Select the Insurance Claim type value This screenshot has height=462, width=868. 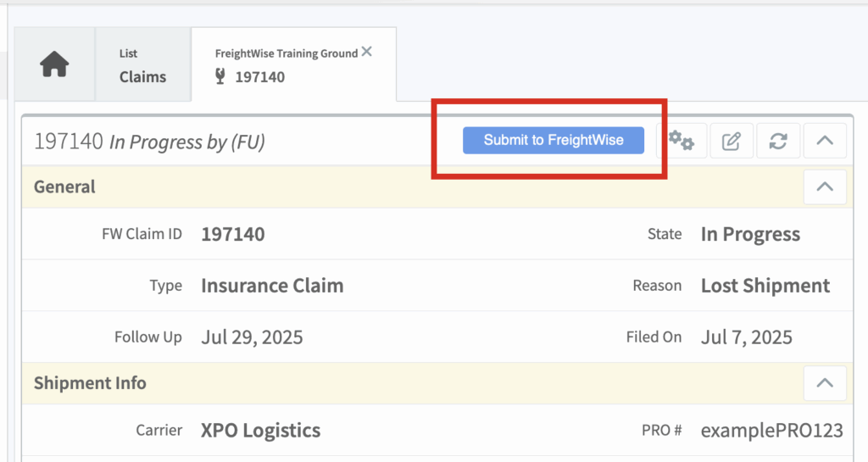coord(272,286)
